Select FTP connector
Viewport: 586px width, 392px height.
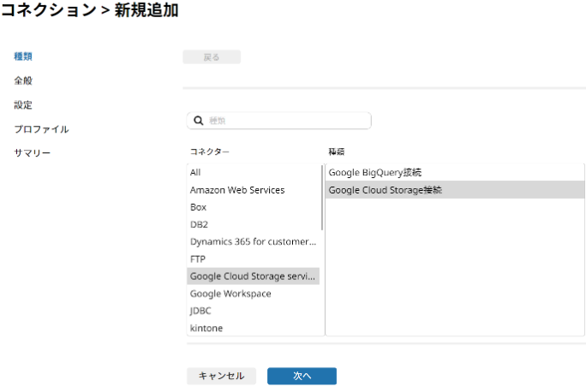coord(253,259)
